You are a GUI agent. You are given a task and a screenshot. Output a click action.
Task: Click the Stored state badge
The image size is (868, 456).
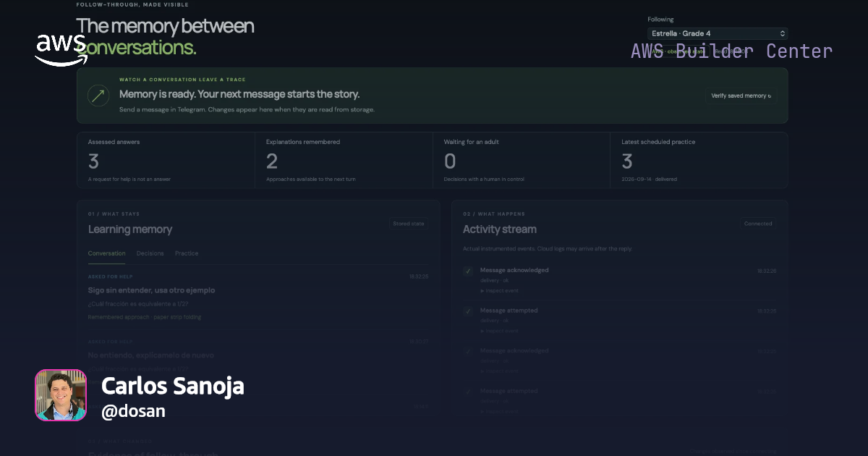coord(409,224)
